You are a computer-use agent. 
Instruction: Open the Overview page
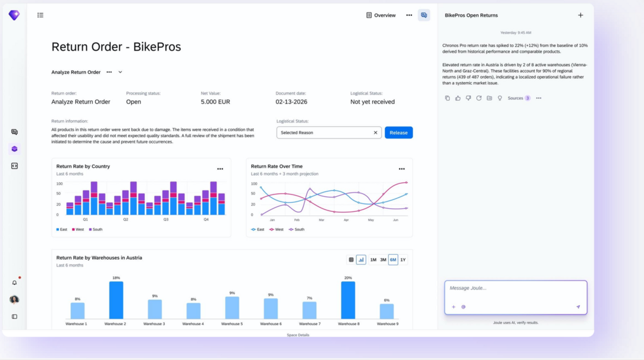(380, 15)
